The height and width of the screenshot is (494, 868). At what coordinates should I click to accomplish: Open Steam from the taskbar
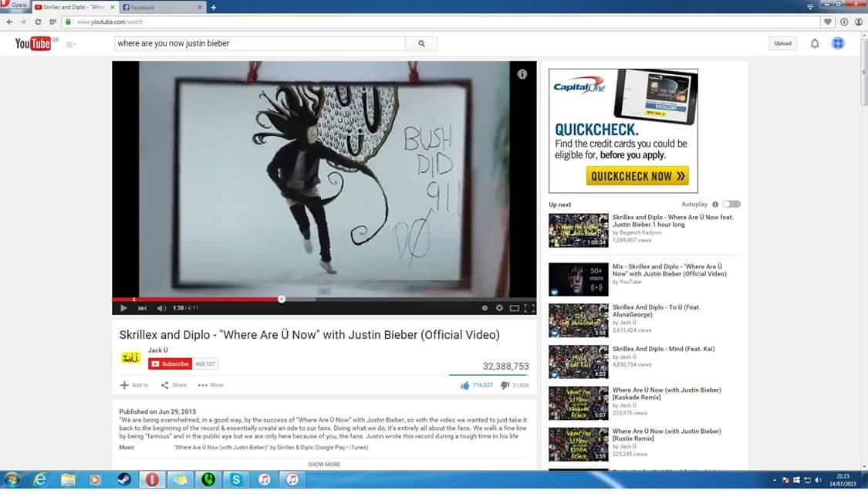coord(123,479)
